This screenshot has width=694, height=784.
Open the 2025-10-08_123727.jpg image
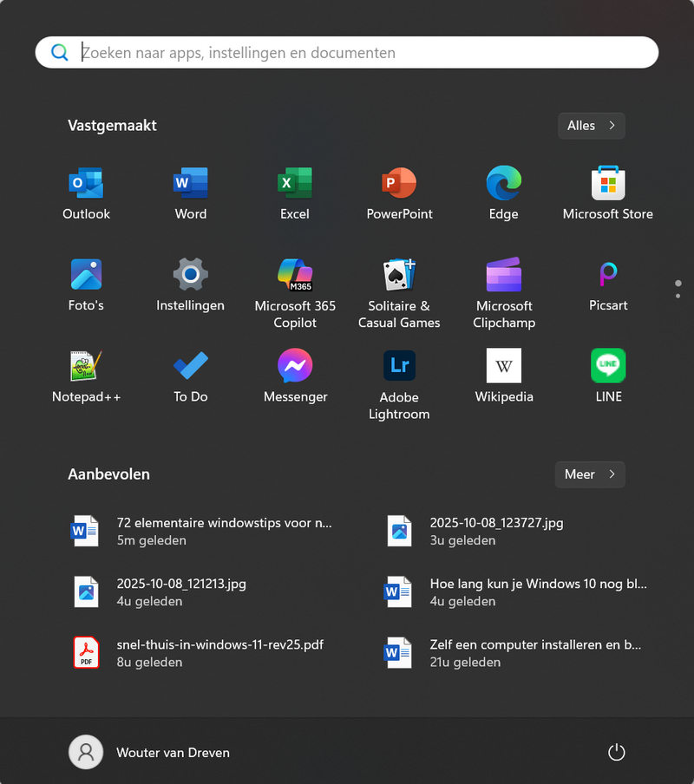pos(495,531)
